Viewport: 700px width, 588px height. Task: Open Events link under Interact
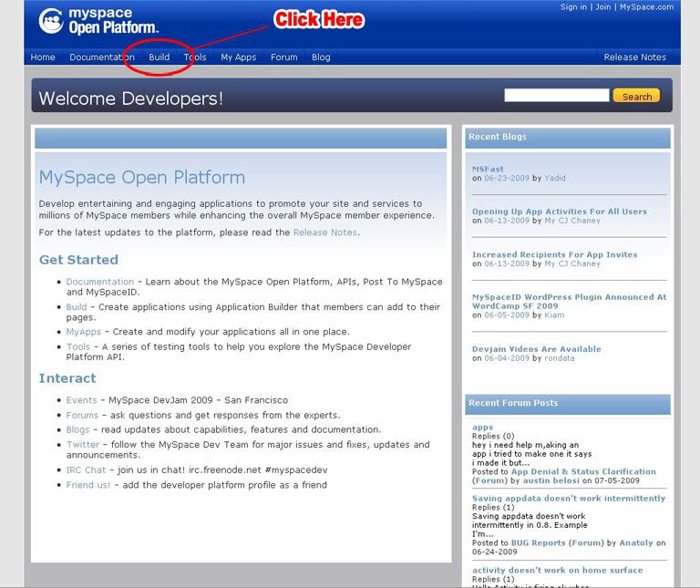pos(81,400)
